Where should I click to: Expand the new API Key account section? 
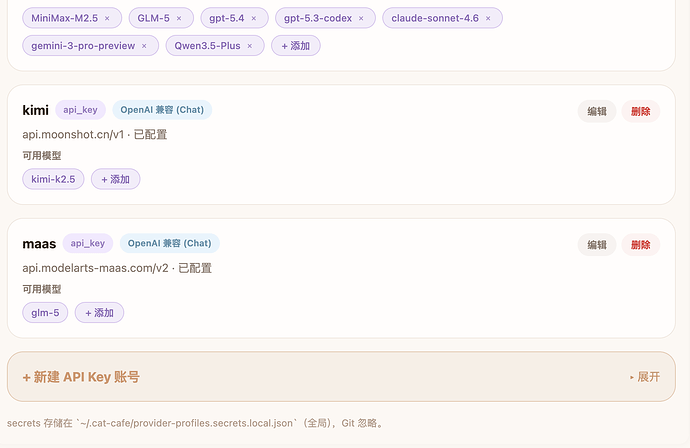[x=645, y=377]
